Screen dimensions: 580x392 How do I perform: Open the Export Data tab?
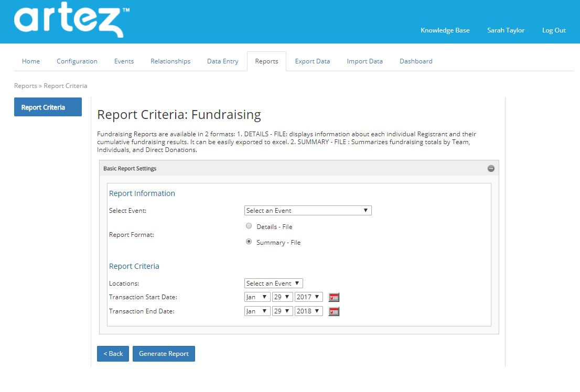(312, 61)
